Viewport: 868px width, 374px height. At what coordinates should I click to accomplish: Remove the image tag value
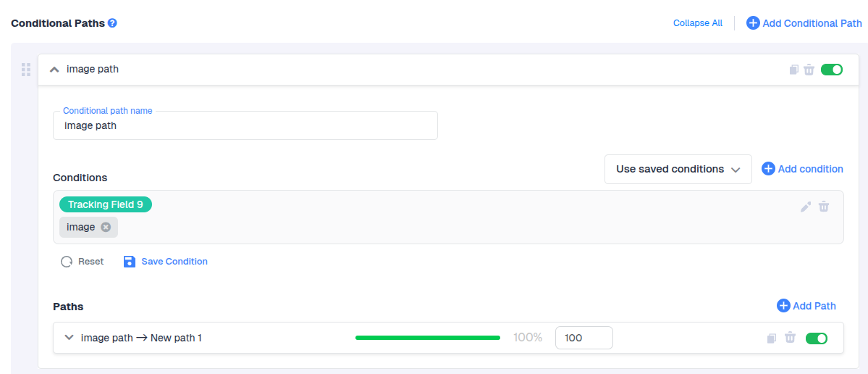pos(106,227)
